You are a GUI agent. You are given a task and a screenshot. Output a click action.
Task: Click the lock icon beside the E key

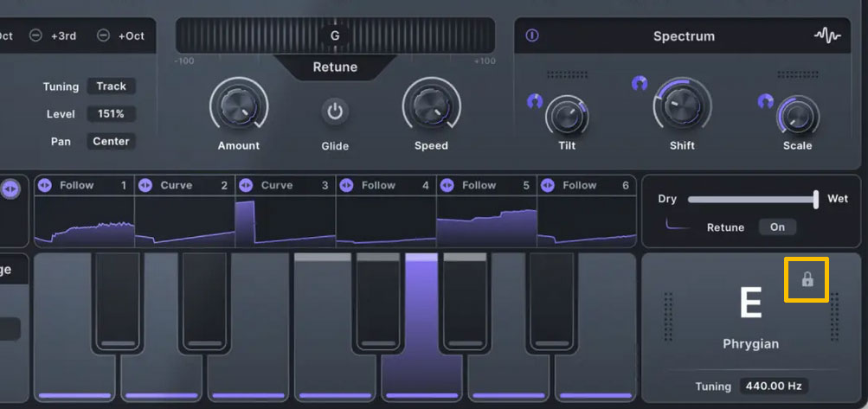807,279
